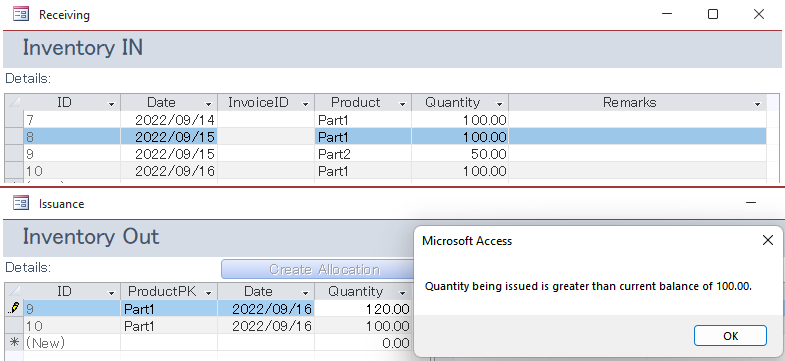Viewport: 785px width, 361px height.
Task: Minimize the Issuance window
Action: (x=751, y=203)
